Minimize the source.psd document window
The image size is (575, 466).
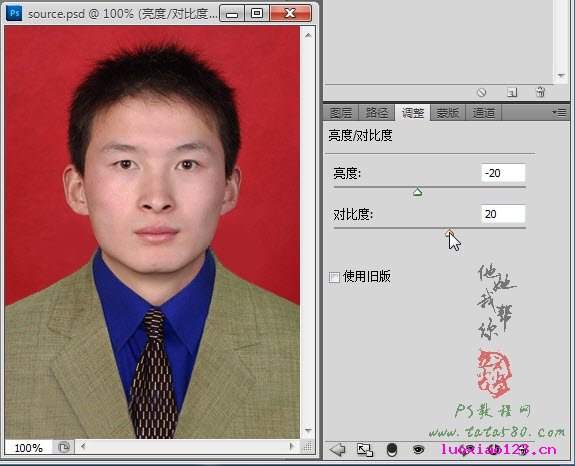tap(232, 14)
